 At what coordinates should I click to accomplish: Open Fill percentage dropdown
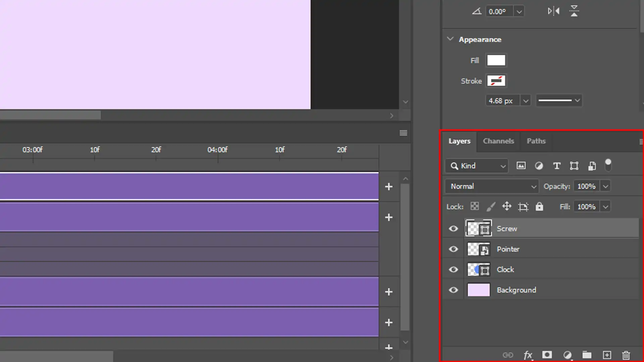(x=605, y=206)
